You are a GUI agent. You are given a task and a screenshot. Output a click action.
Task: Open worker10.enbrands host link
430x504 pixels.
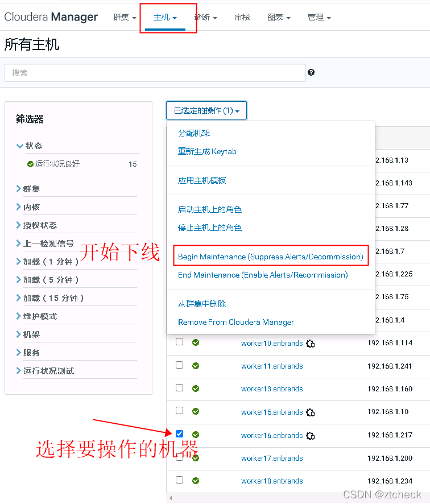pyautogui.click(x=272, y=343)
